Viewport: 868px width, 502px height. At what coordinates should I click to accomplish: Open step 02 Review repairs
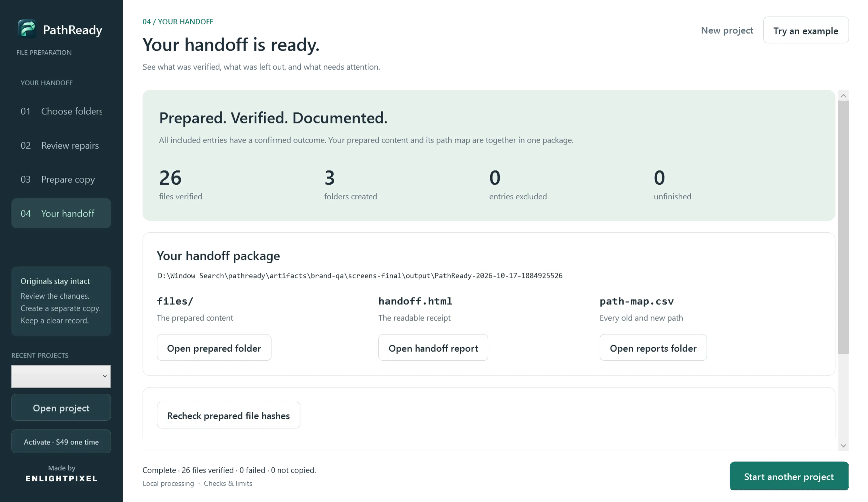(x=61, y=146)
